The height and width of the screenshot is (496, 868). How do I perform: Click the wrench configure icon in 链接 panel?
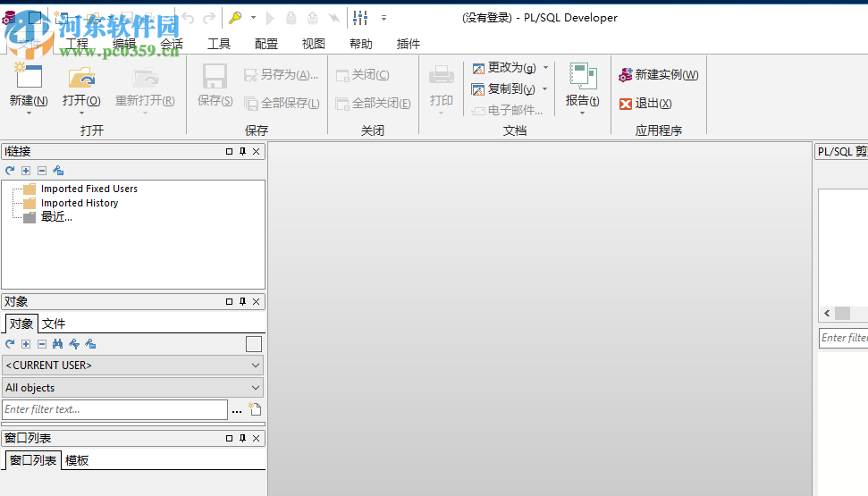58,171
